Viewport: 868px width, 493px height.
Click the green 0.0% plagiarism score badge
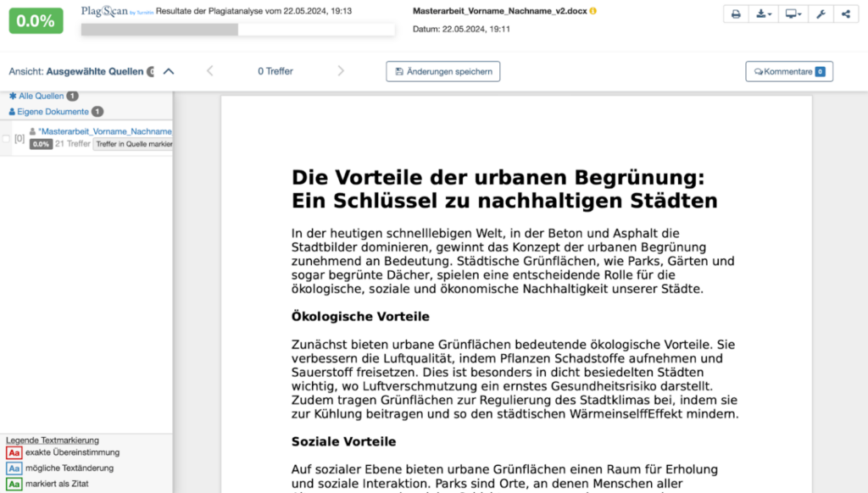pyautogui.click(x=36, y=20)
